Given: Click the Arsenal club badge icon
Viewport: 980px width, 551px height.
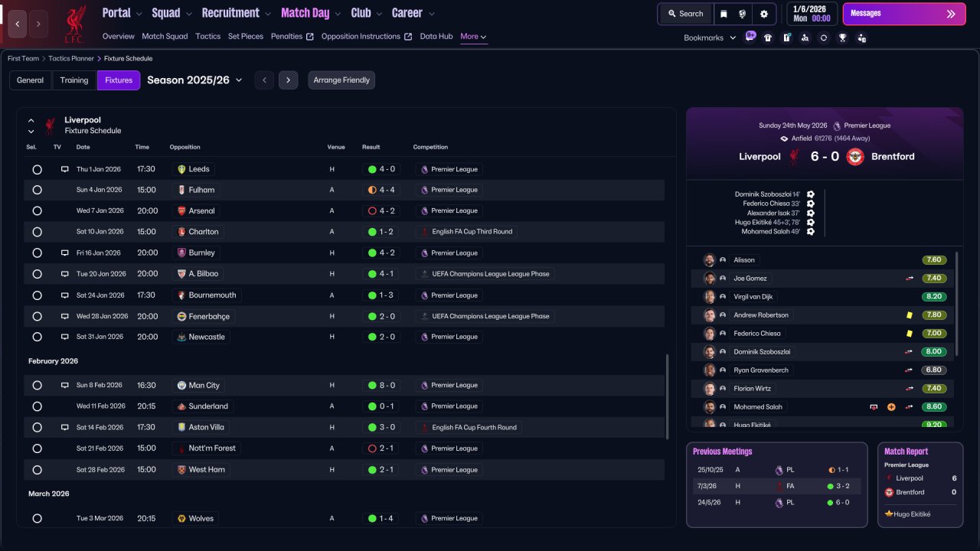Looking at the screenshot, I should [181, 210].
